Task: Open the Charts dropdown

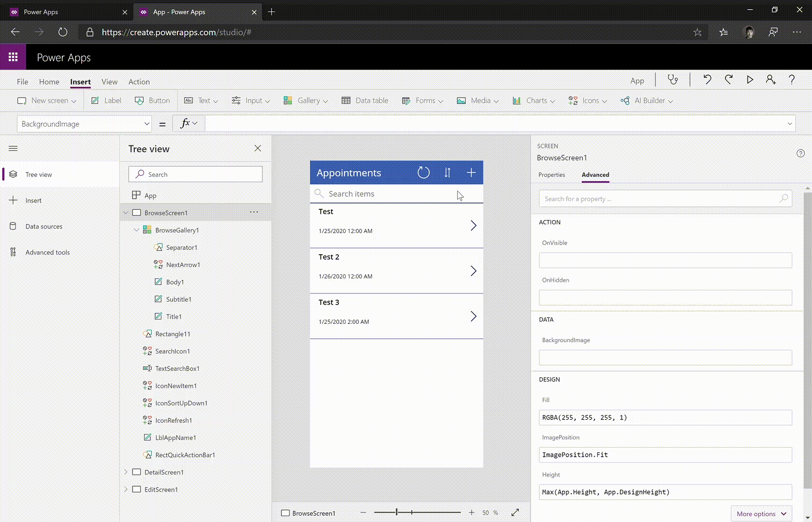Action: [534, 101]
